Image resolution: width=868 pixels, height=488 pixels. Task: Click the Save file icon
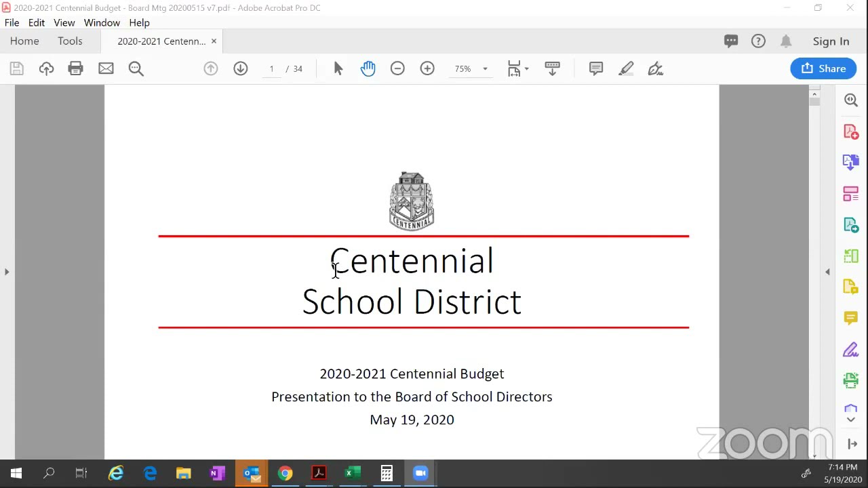click(x=17, y=68)
